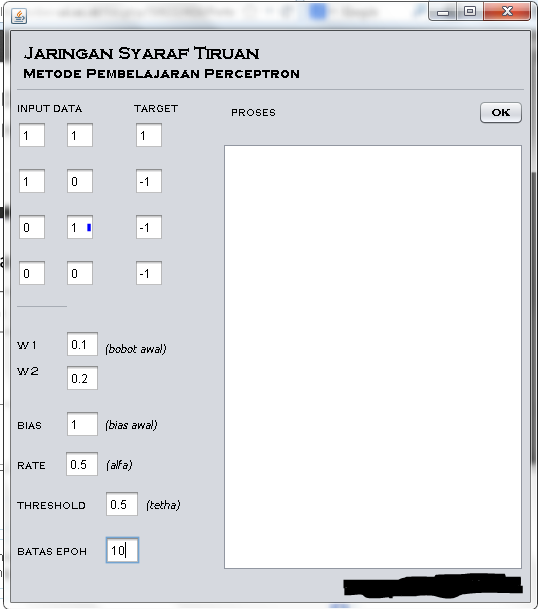Click the W2 label
Viewport: 538px width, 609px height.
click(28, 371)
